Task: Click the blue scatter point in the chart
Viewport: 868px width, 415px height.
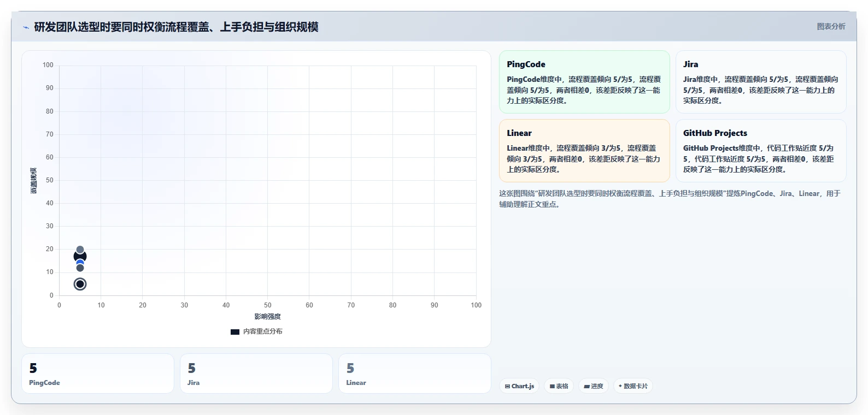Action: pyautogui.click(x=80, y=263)
